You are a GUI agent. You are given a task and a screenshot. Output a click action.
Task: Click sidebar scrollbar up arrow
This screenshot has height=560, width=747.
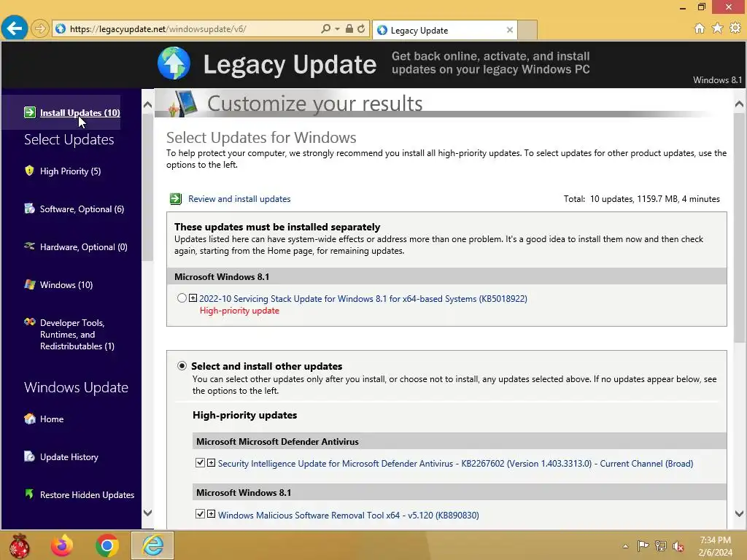click(x=147, y=104)
